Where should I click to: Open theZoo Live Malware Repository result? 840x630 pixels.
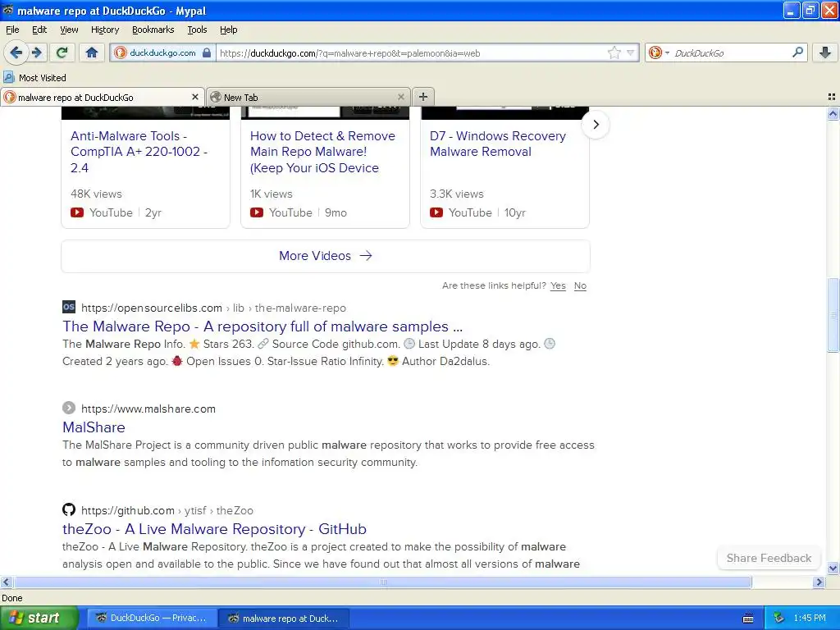click(x=214, y=529)
